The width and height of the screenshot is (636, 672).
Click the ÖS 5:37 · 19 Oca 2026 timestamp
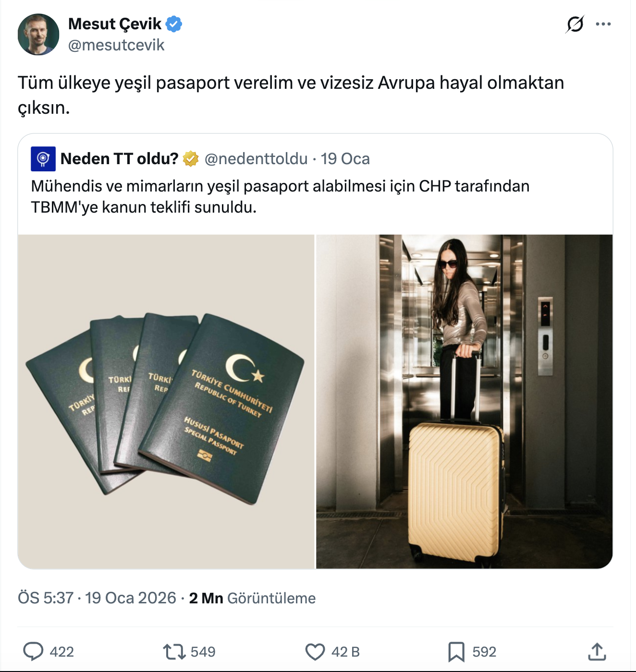click(97, 598)
